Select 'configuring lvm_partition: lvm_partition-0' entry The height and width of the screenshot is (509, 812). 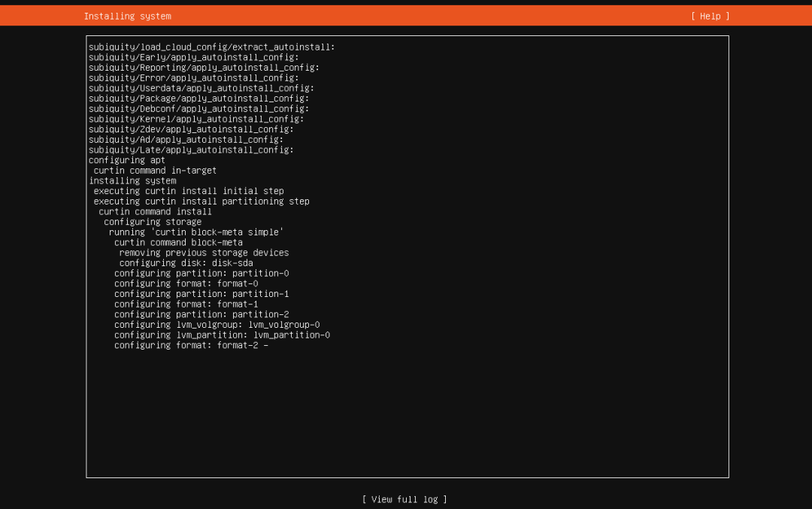(x=222, y=335)
